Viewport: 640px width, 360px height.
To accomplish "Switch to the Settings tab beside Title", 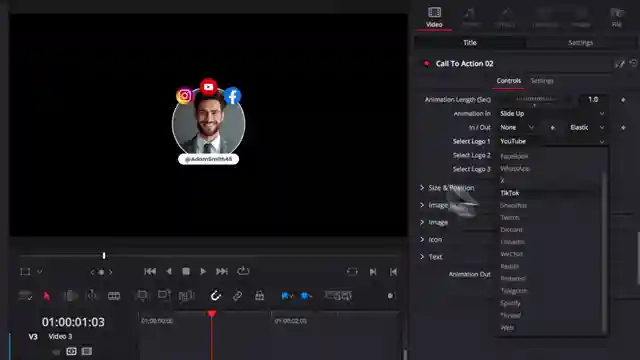I will click(x=580, y=42).
